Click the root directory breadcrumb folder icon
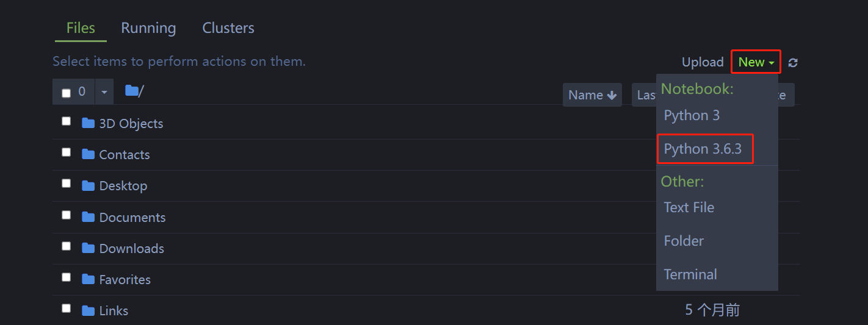The image size is (868, 325). tap(132, 91)
